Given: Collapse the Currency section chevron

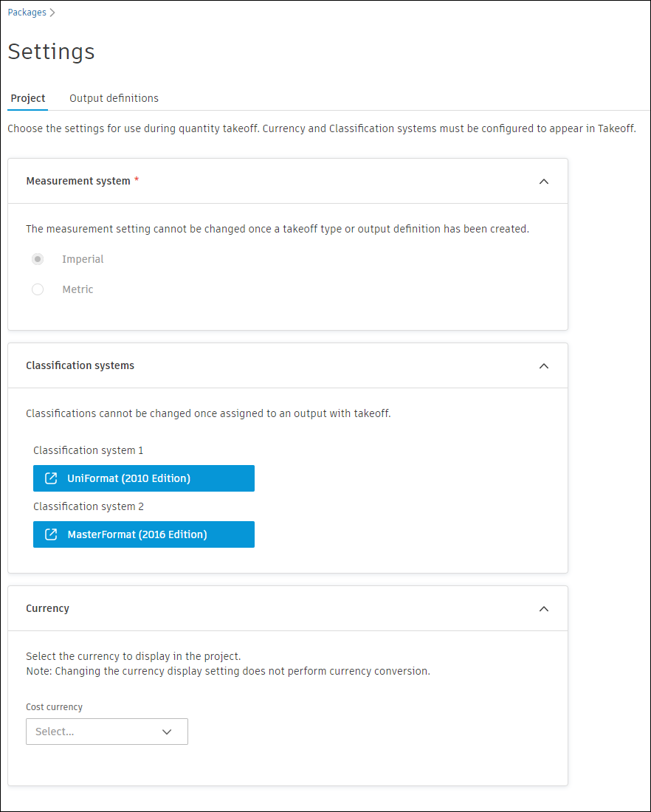Looking at the screenshot, I should pos(544,608).
